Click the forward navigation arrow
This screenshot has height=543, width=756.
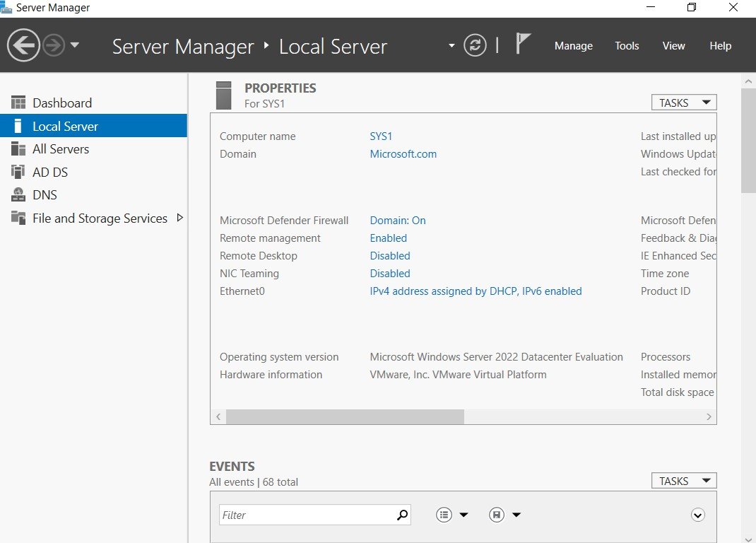pyautogui.click(x=54, y=45)
